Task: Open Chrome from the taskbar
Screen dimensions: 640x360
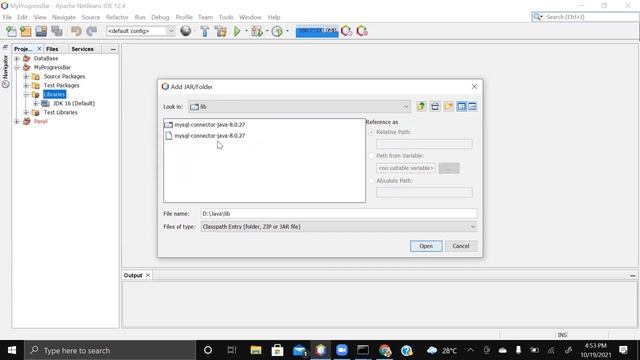Action: click(385, 350)
